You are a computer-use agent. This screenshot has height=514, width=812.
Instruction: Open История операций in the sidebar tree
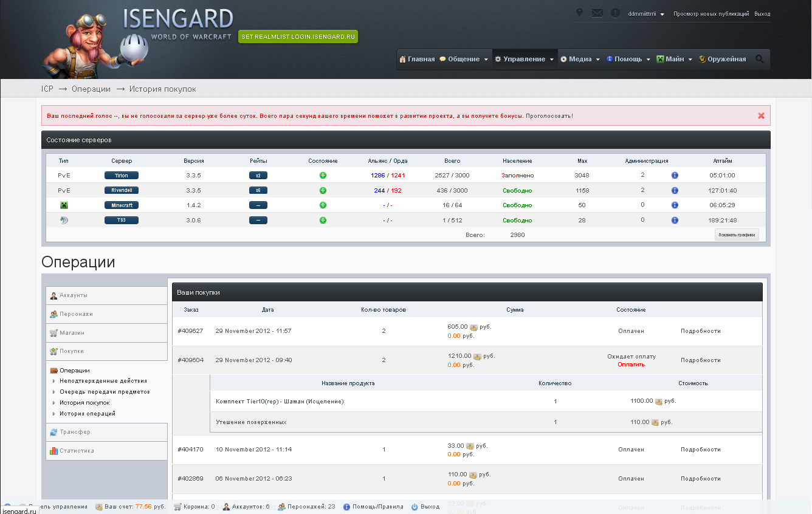point(87,414)
